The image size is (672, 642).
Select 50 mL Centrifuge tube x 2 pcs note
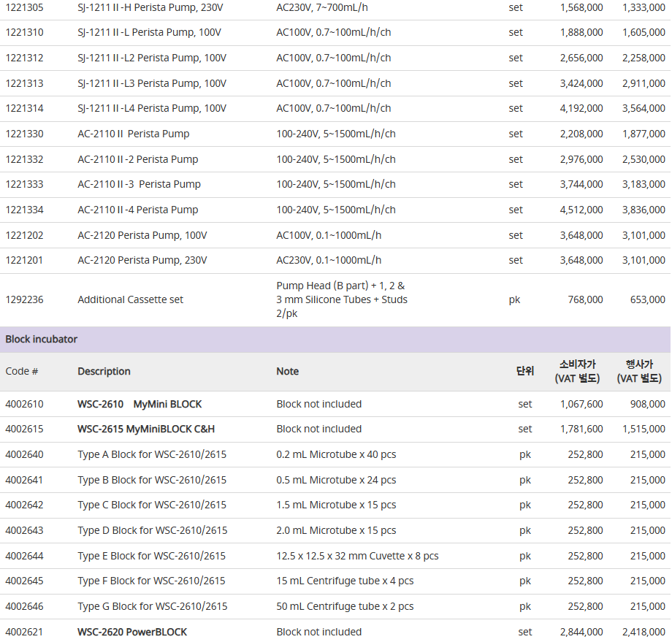(345, 607)
